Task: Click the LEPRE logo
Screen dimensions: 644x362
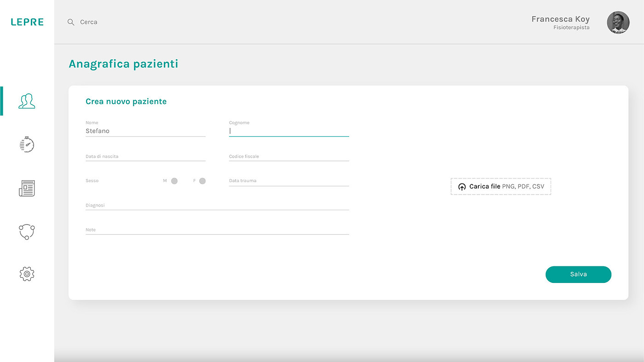Action: pyautogui.click(x=27, y=22)
